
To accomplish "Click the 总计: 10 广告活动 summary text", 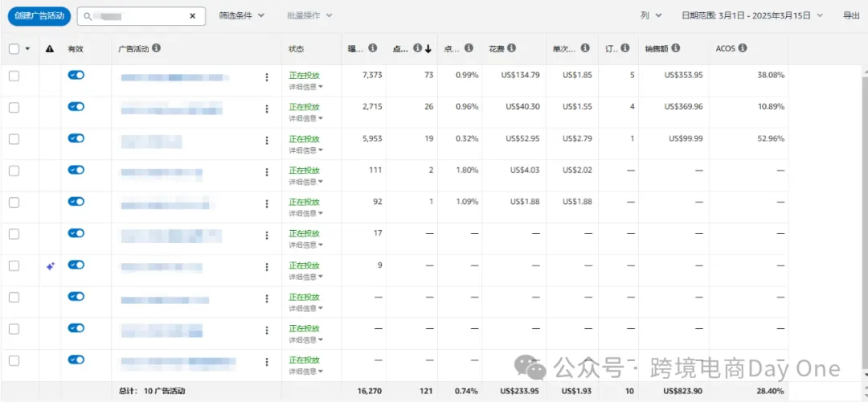I will (x=152, y=392).
